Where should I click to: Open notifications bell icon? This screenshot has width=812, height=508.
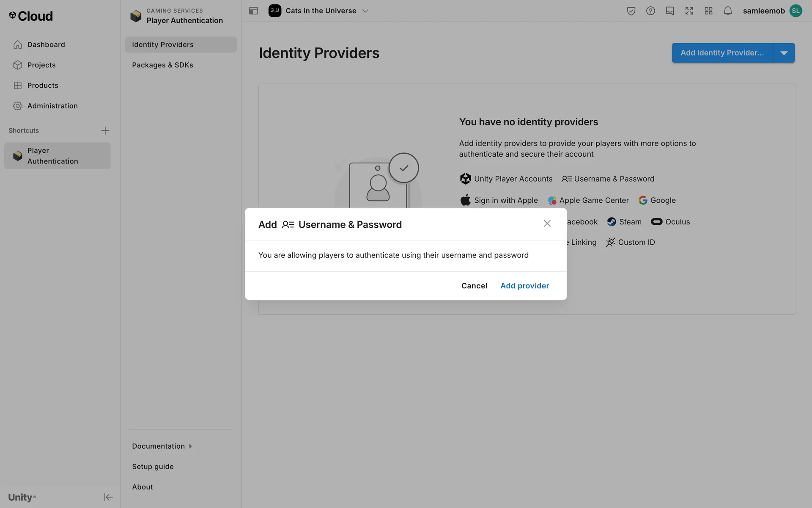pos(728,11)
